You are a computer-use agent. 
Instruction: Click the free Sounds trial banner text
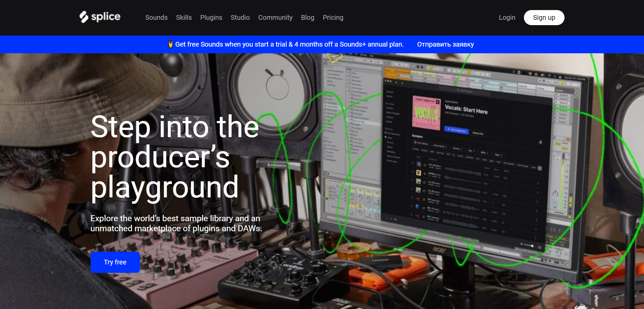click(x=289, y=44)
